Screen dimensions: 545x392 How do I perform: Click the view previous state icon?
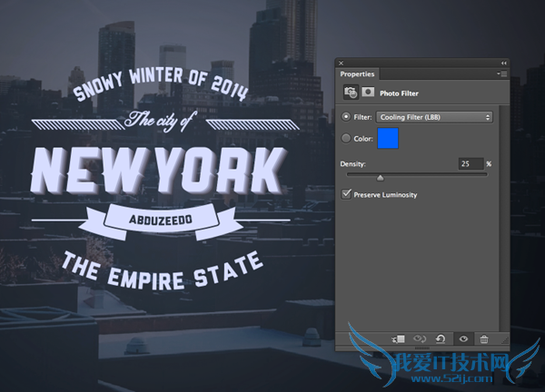coord(420,338)
